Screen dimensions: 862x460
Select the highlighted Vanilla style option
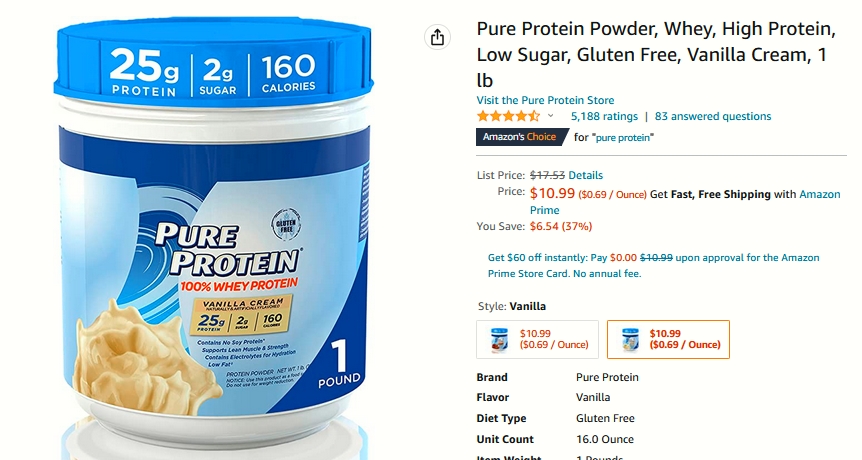pyautogui.click(x=668, y=339)
